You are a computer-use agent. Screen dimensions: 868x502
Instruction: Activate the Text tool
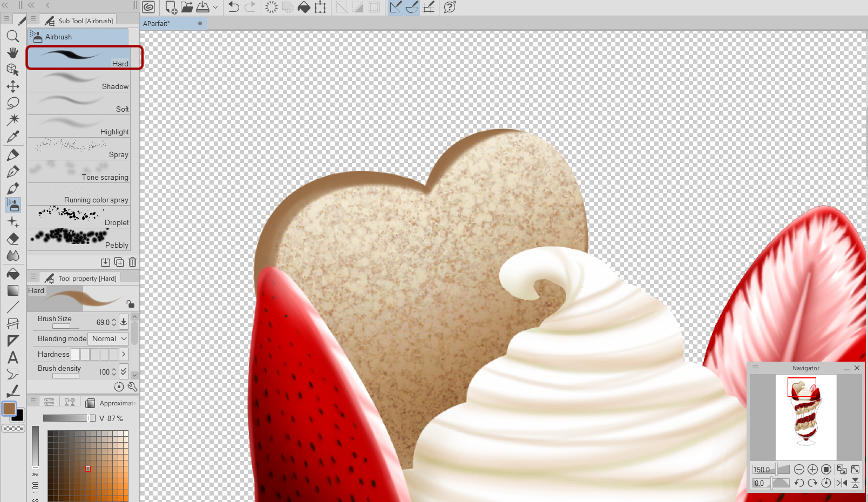[13, 357]
